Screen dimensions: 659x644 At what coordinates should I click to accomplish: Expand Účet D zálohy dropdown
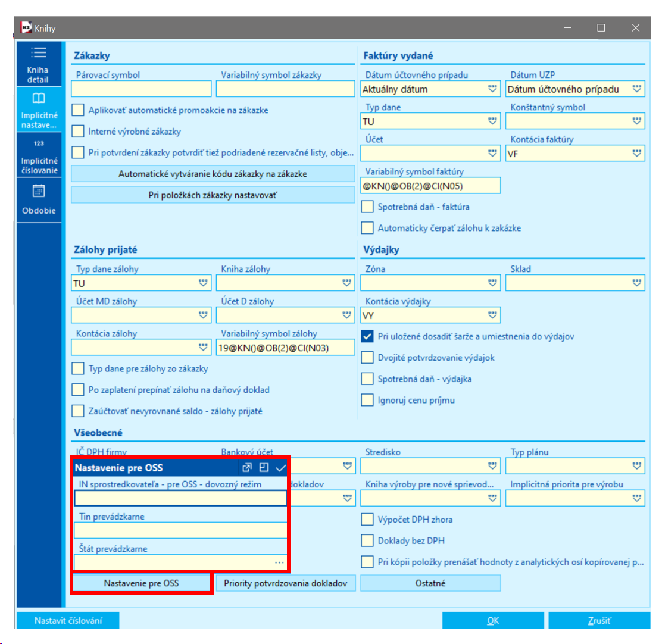346,315
